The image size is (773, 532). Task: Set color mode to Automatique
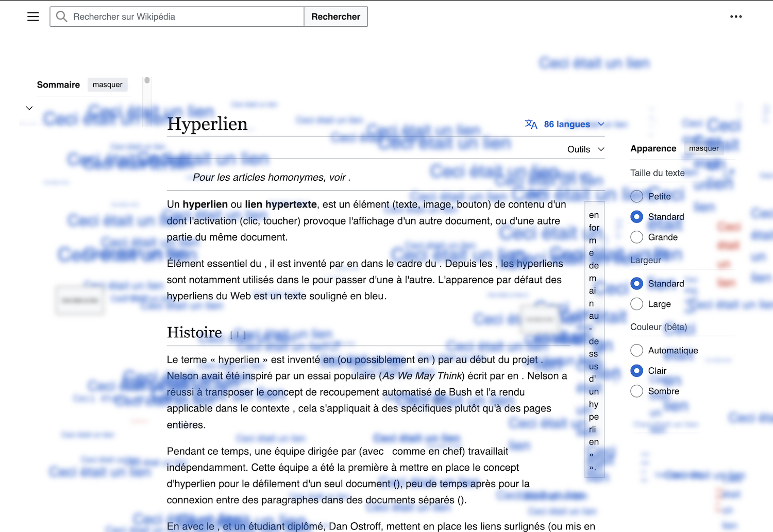click(x=637, y=350)
